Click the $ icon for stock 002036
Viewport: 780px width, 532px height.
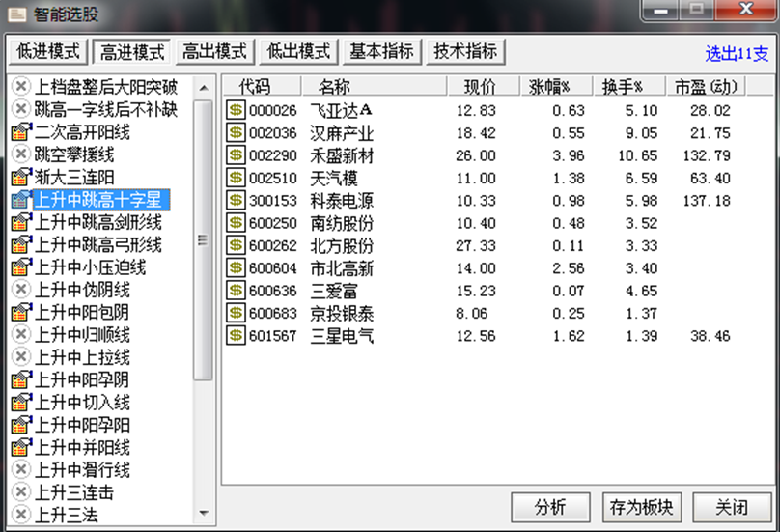(x=236, y=133)
